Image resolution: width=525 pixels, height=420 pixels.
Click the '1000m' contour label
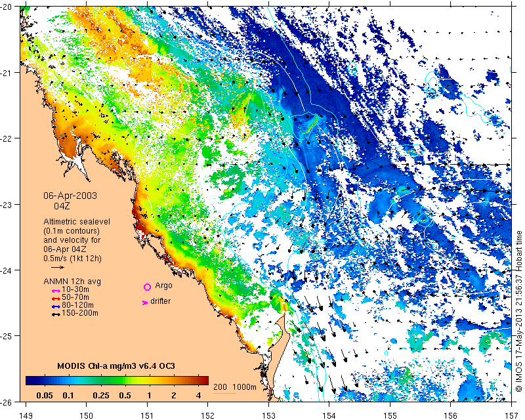point(244,387)
